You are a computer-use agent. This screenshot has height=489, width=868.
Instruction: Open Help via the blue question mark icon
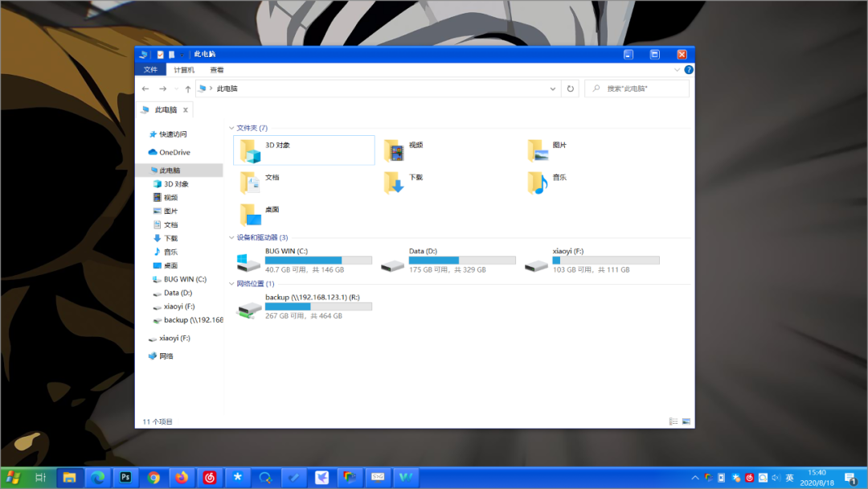point(689,69)
